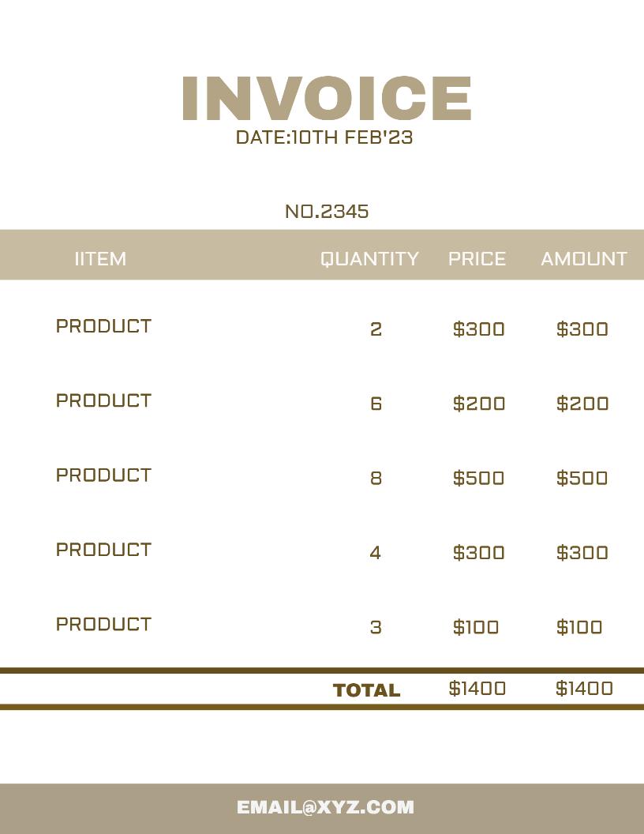Click the $500 price cell
Screen dimensions: 644x834
point(479,478)
